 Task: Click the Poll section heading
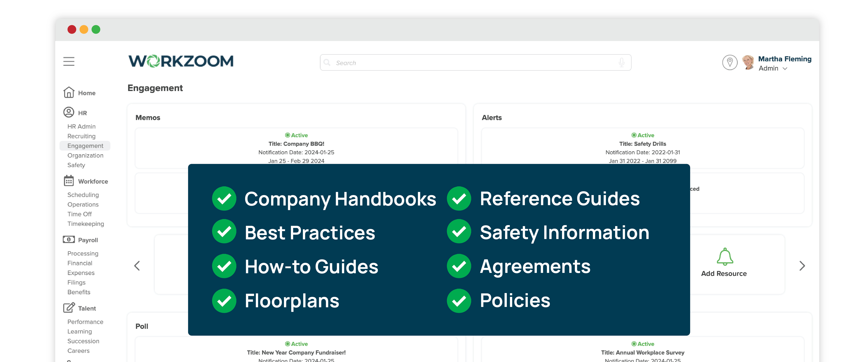pos(142,327)
